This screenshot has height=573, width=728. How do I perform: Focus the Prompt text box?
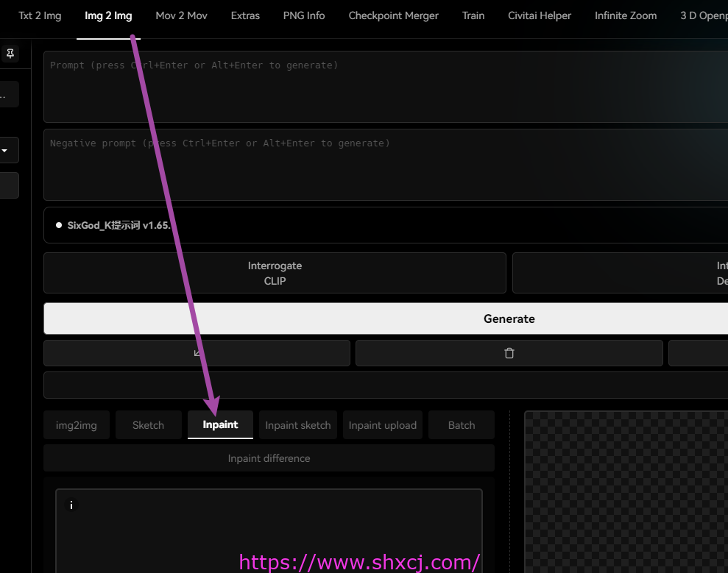click(x=386, y=87)
